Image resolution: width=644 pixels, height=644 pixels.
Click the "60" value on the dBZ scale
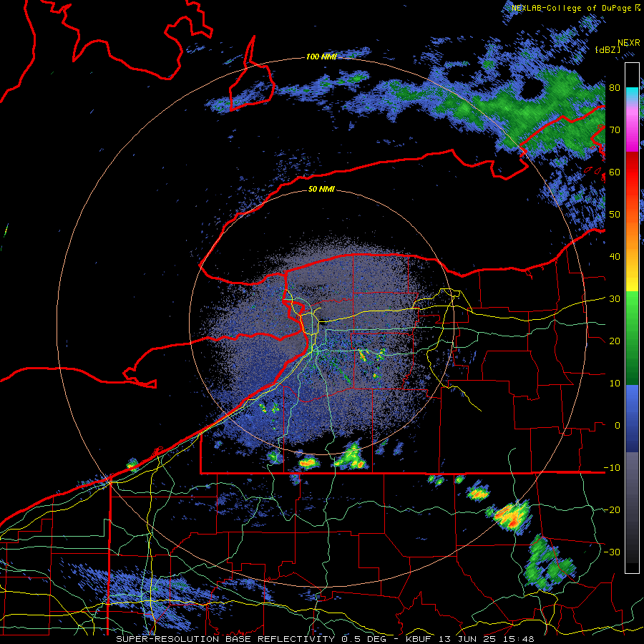pyautogui.click(x=615, y=172)
